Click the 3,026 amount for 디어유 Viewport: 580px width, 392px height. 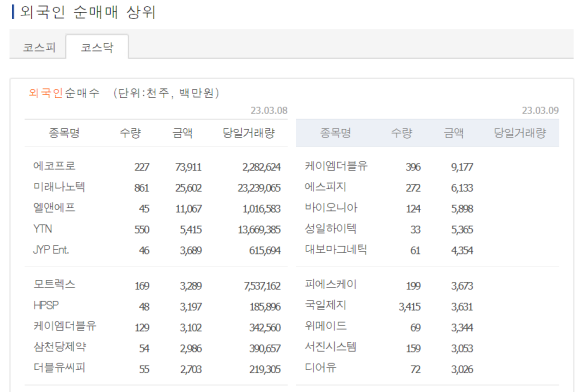tap(462, 369)
